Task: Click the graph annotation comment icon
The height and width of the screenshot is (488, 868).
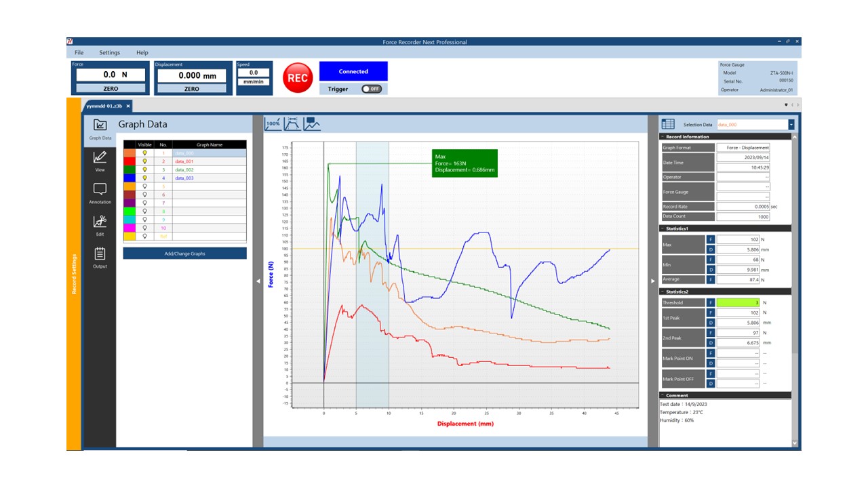Action: coord(312,123)
